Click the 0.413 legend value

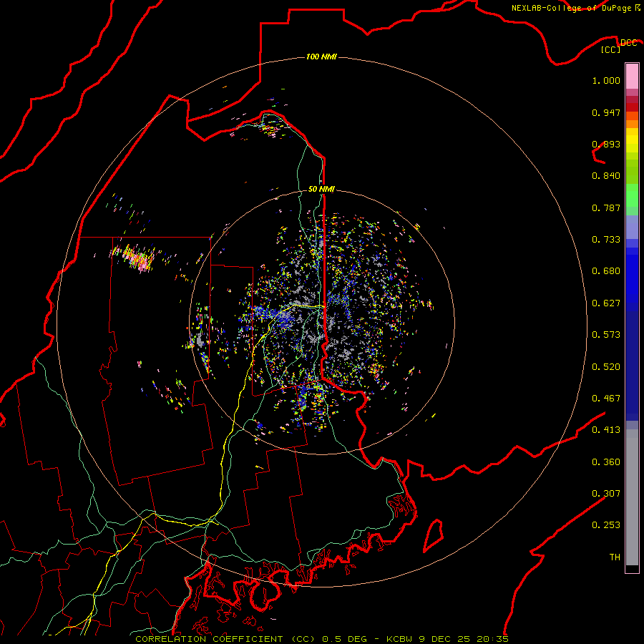point(606,430)
